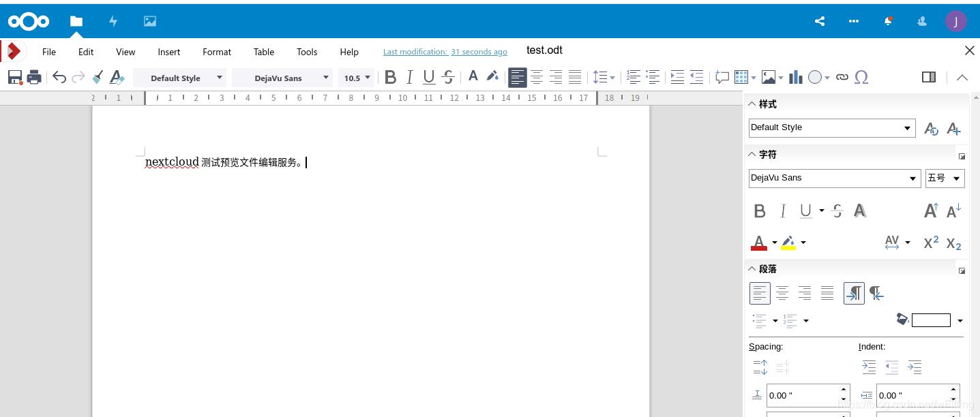Viewport: 980px width, 417px height.
Task: Click the share icon in header
Action: pyautogui.click(x=820, y=21)
